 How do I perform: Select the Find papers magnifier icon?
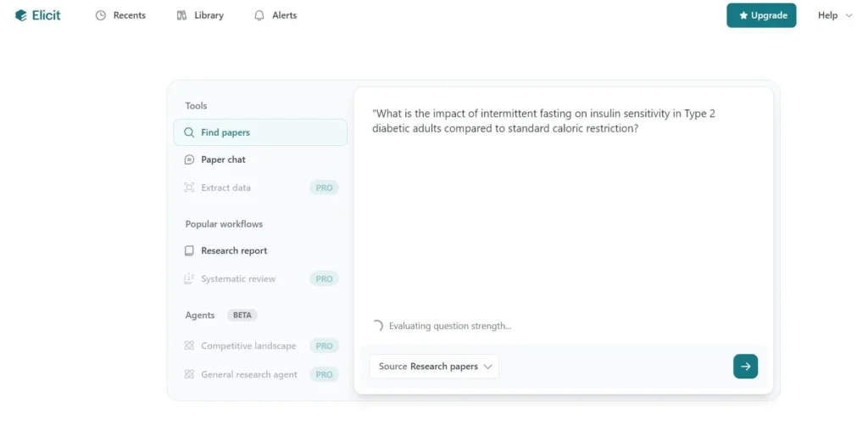click(189, 132)
